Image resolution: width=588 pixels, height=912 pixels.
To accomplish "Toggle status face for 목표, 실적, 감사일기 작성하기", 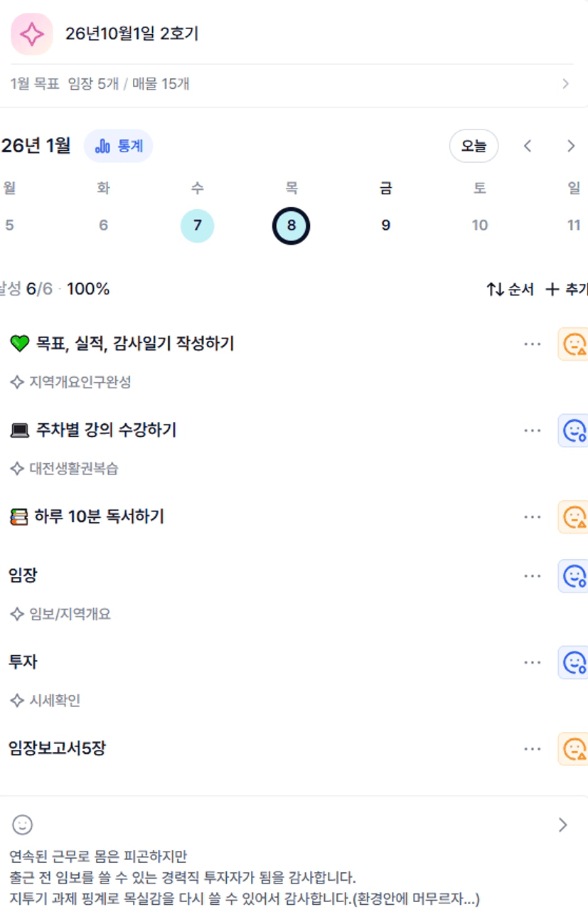I will (x=573, y=344).
